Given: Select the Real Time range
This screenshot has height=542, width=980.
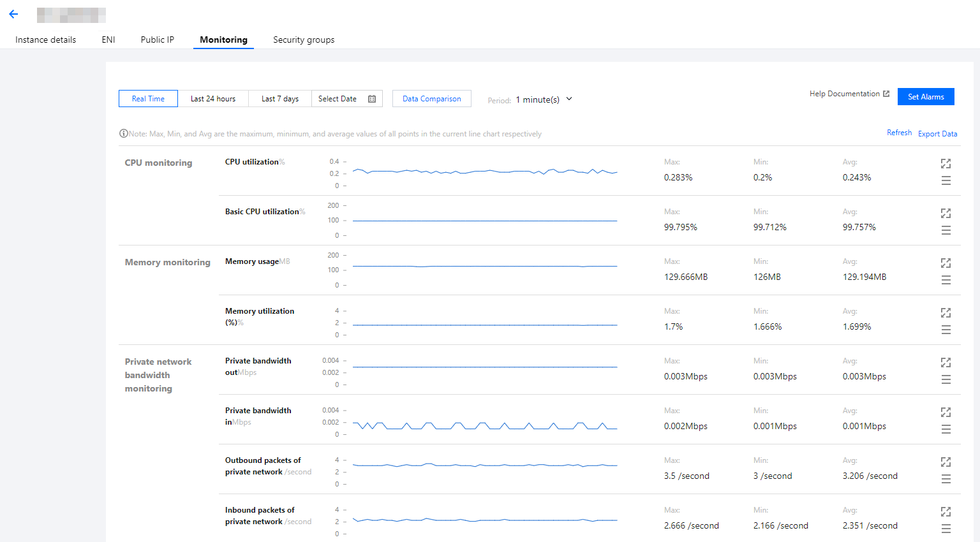Looking at the screenshot, I should pyautogui.click(x=148, y=99).
